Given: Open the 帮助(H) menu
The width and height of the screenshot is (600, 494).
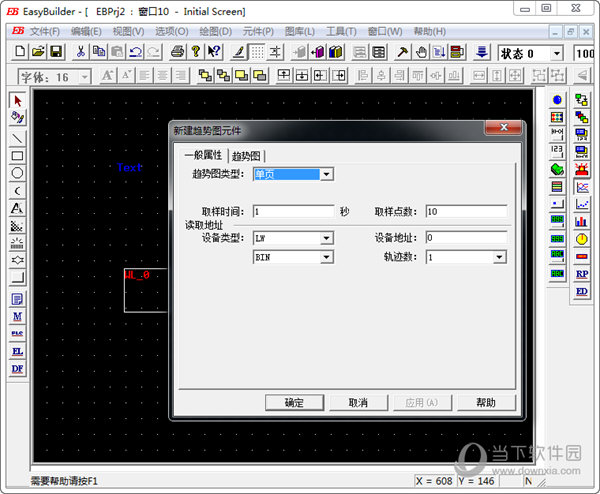Looking at the screenshot, I should (x=430, y=31).
